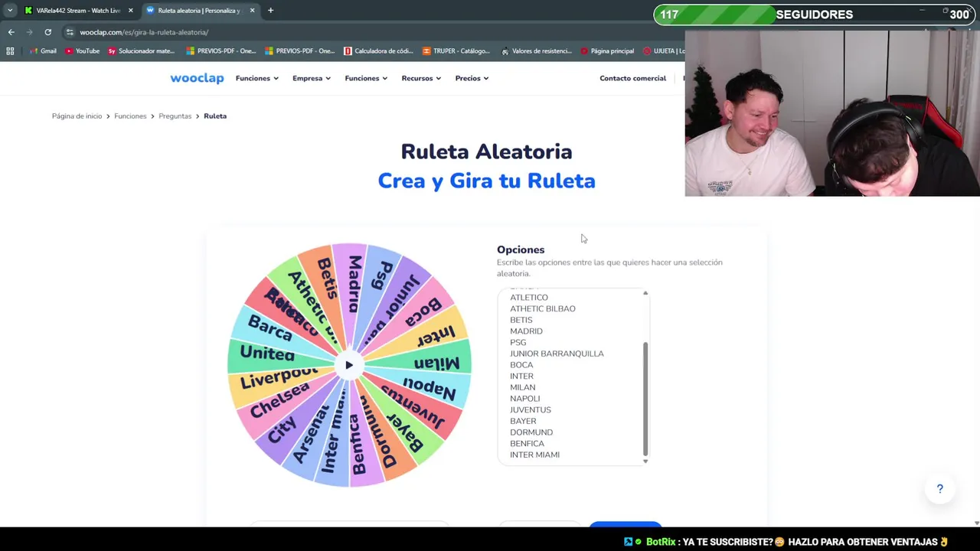Expand the first Funciones menu
Screen dimensions: 980x551
coord(257,78)
